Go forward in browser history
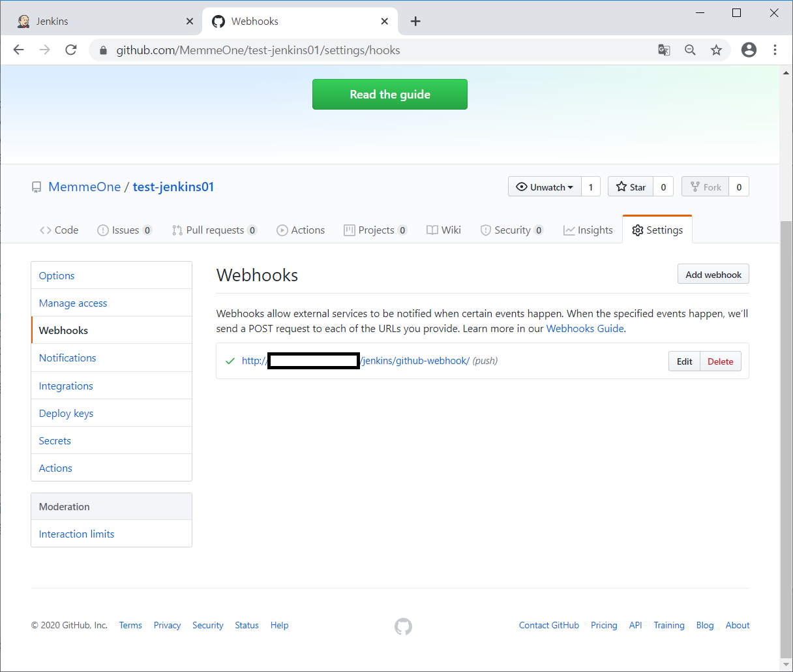 (44, 50)
